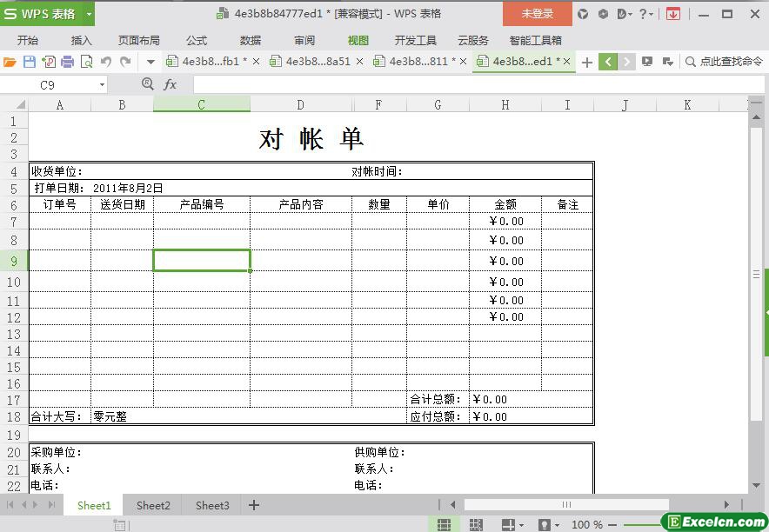This screenshot has width=769, height=532.
Task: Toggle the reading mode status bar button
Action: [509, 525]
